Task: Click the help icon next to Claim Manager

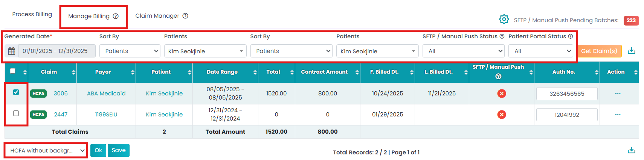Action: tap(185, 16)
